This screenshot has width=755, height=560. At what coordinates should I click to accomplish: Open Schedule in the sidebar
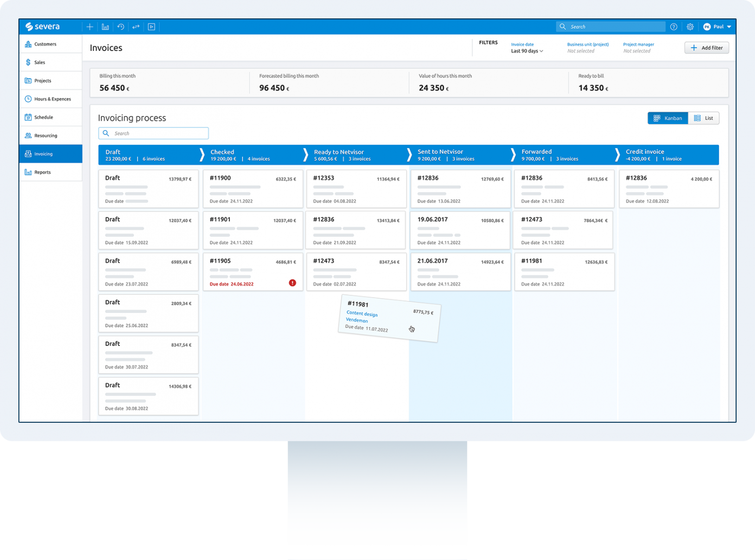[50, 117]
